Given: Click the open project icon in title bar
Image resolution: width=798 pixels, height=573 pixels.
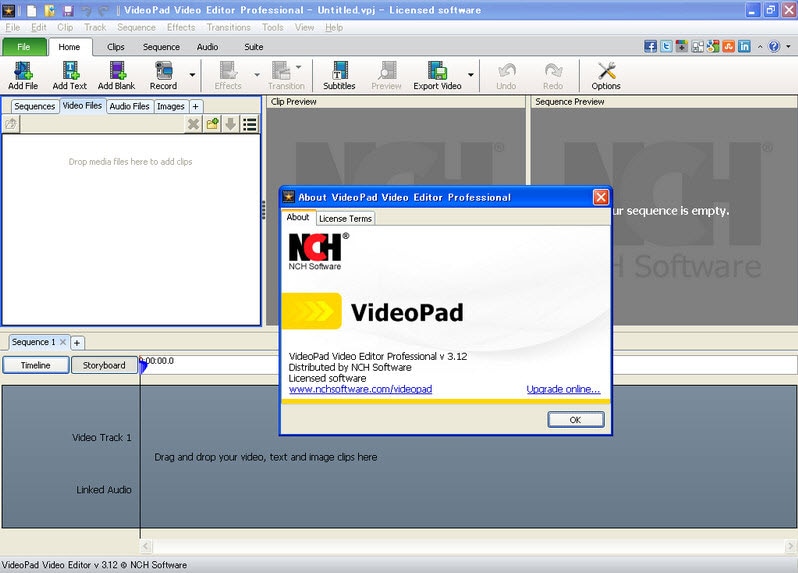Looking at the screenshot, I should click(x=49, y=10).
